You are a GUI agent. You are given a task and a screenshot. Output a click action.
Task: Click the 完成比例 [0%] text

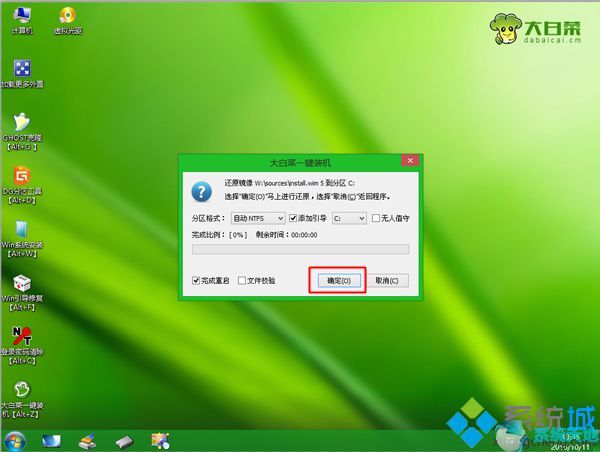219,235
